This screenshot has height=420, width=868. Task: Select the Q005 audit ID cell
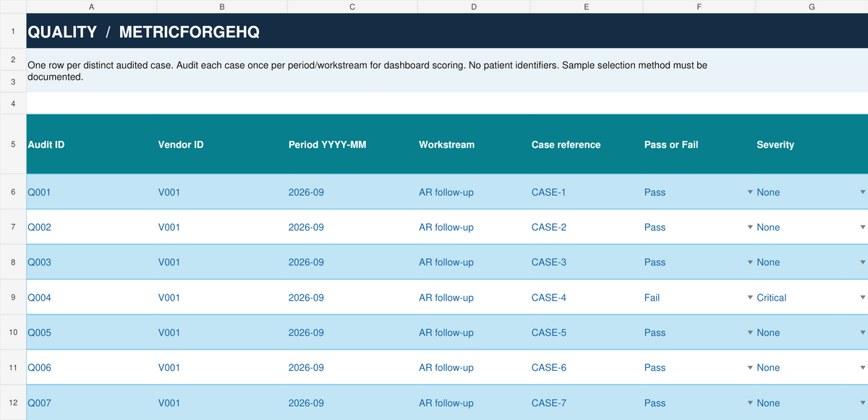[x=91, y=333]
